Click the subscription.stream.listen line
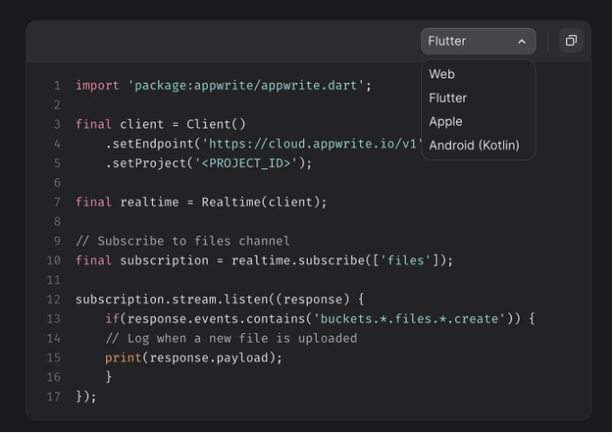Screen dimensions: 612x433 tap(220, 299)
